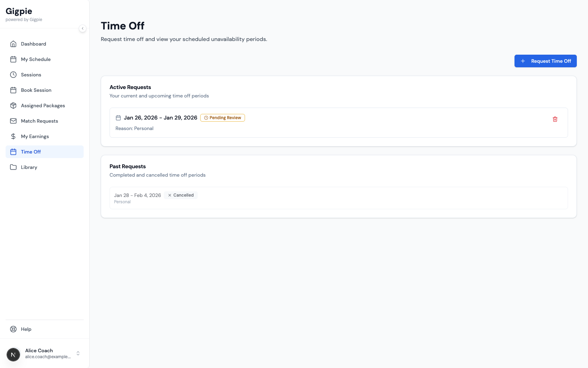The height and width of the screenshot is (368, 588).
Task: Click the Help lifebuoy icon
Action: click(13, 329)
